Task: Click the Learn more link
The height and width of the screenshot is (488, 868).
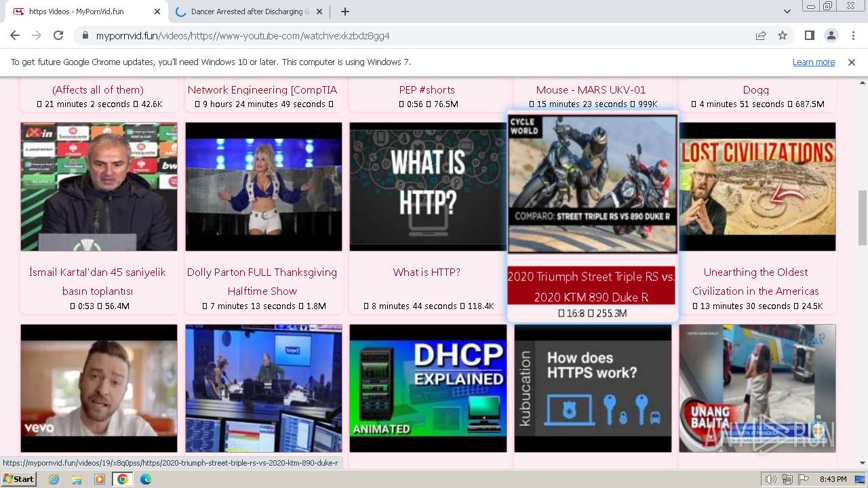Action: pos(814,62)
